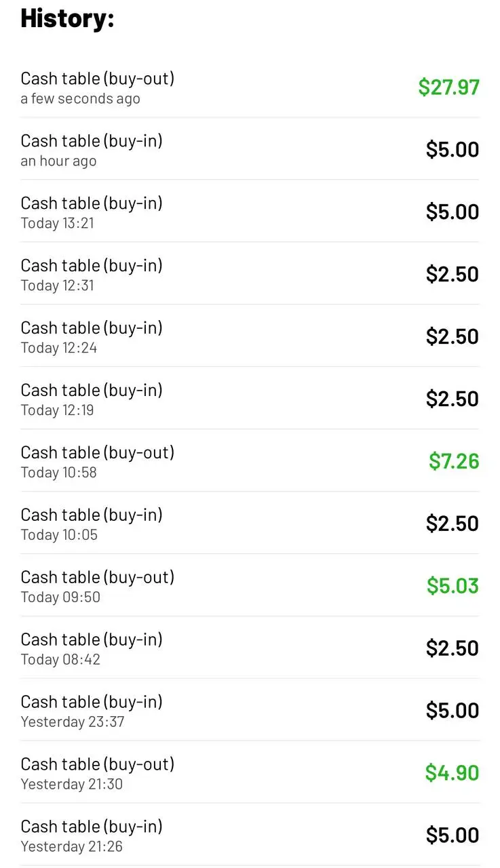Select the Today 13:21 buy-in entry
The height and width of the screenshot is (868, 500).
pos(250,212)
